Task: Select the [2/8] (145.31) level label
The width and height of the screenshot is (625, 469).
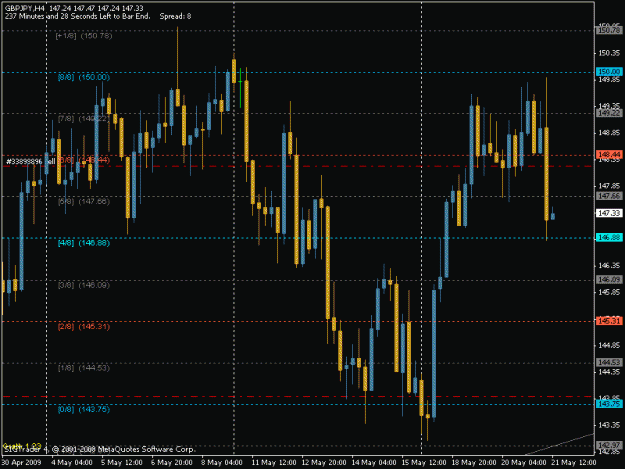Action: (x=84, y=327)
